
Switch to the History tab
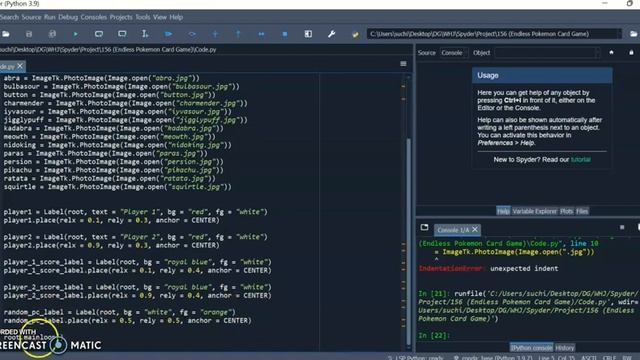(x=564, y=348)
